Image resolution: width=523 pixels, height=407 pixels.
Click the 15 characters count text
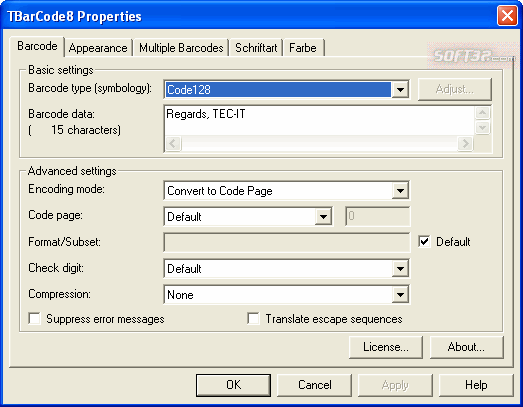pos(74,130)
